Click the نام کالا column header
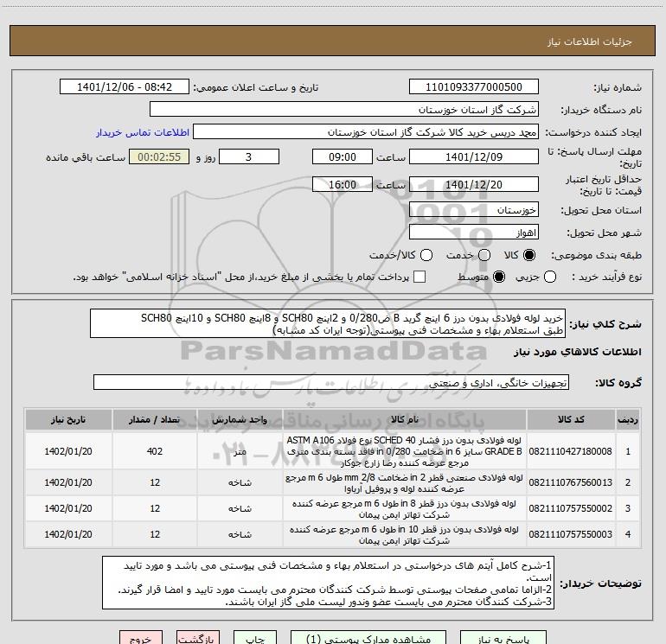Viewport: 666px width, 644px height. 405,420
